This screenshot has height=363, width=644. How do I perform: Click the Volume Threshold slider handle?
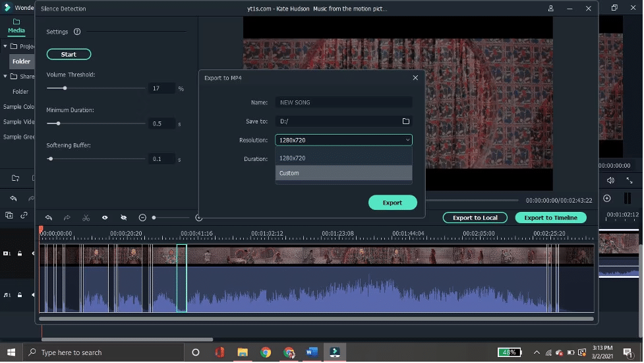pyautogui.click(x=65, y=88)
